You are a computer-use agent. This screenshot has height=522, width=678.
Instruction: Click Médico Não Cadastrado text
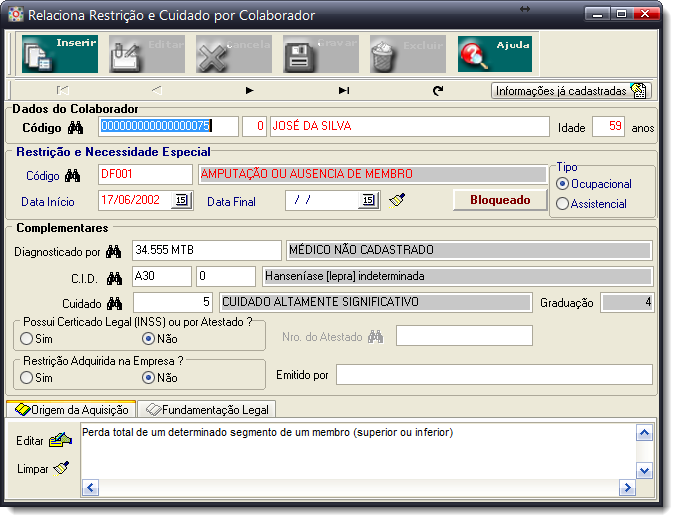coord(469,250)
